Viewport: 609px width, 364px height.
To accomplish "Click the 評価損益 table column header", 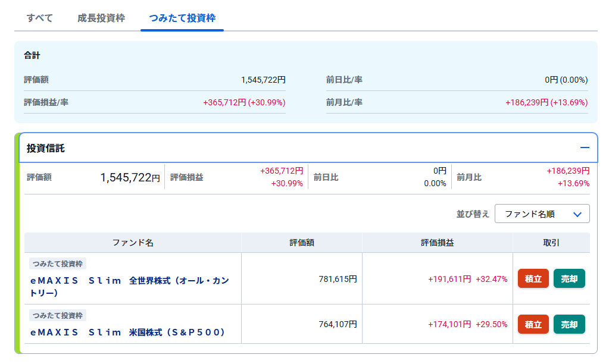I will pyautogui.click(x=438, y=243).
